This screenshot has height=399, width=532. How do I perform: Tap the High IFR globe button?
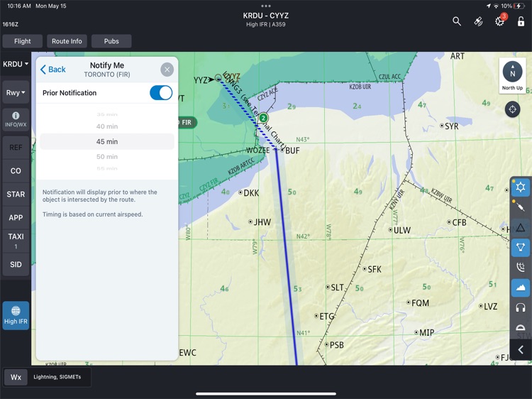click(x=16, y=315)
